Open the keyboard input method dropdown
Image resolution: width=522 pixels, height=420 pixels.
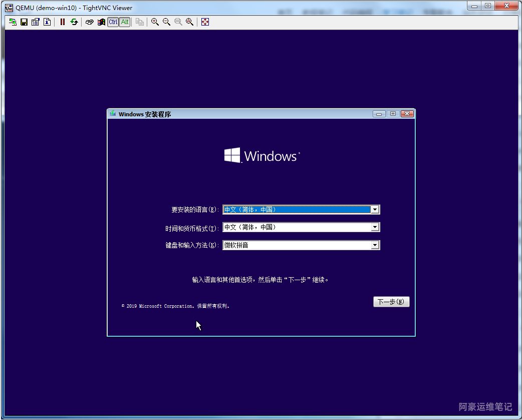[301, 245]
